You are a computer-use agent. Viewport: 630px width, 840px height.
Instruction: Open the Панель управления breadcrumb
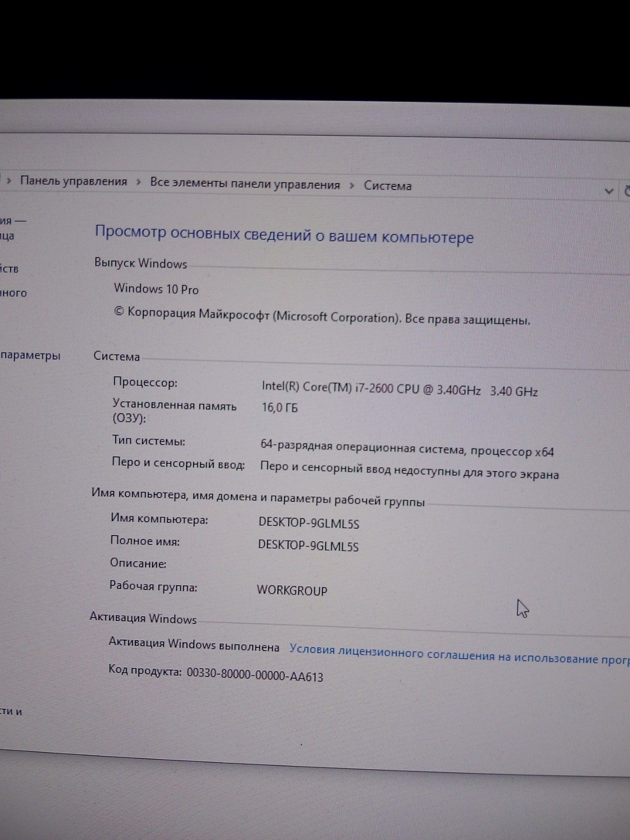(x=73, y=182)
